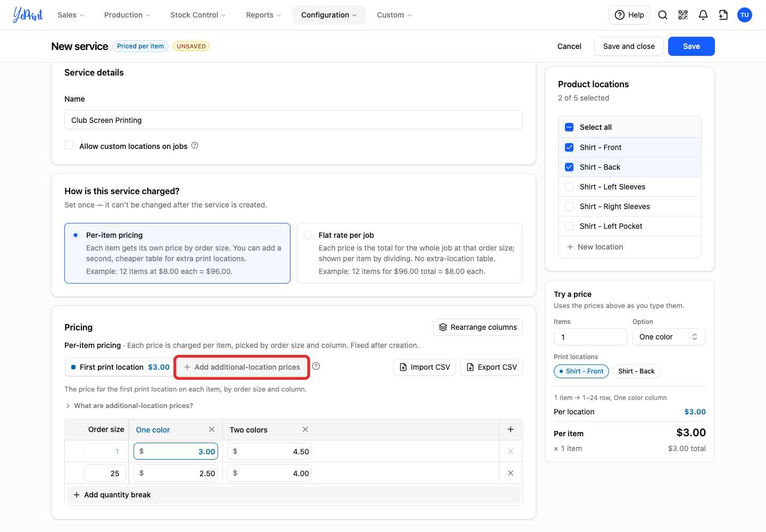Open the notifications bell

pyautogui.click(x=703, y=15)
